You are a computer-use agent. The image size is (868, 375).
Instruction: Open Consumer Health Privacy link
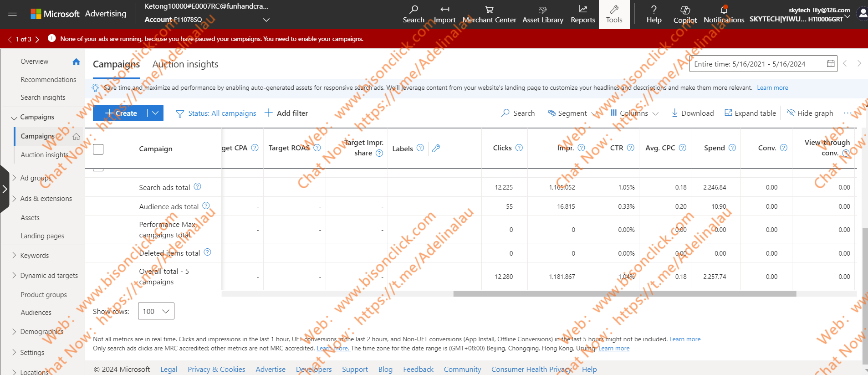point(531,370)
